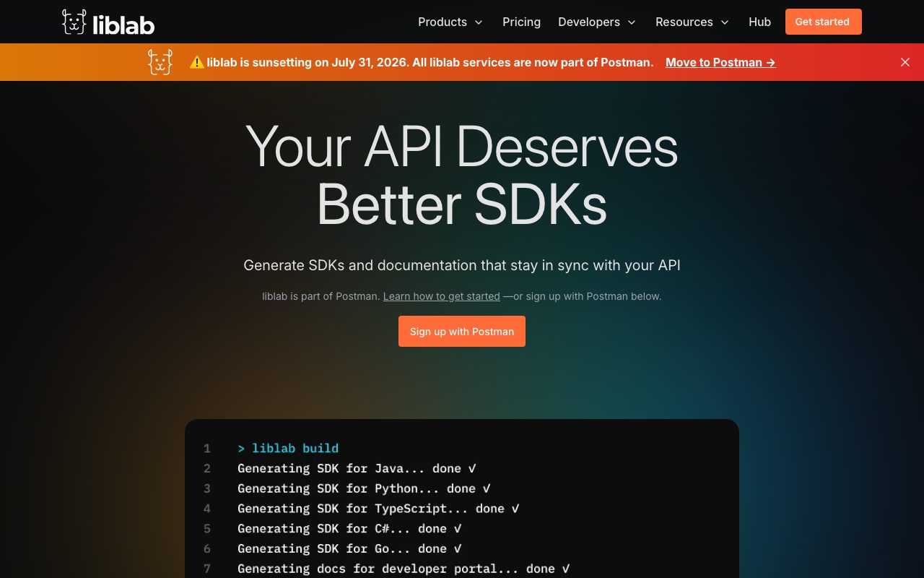
Task: Click the Get started button
Action: pos(823,22)
